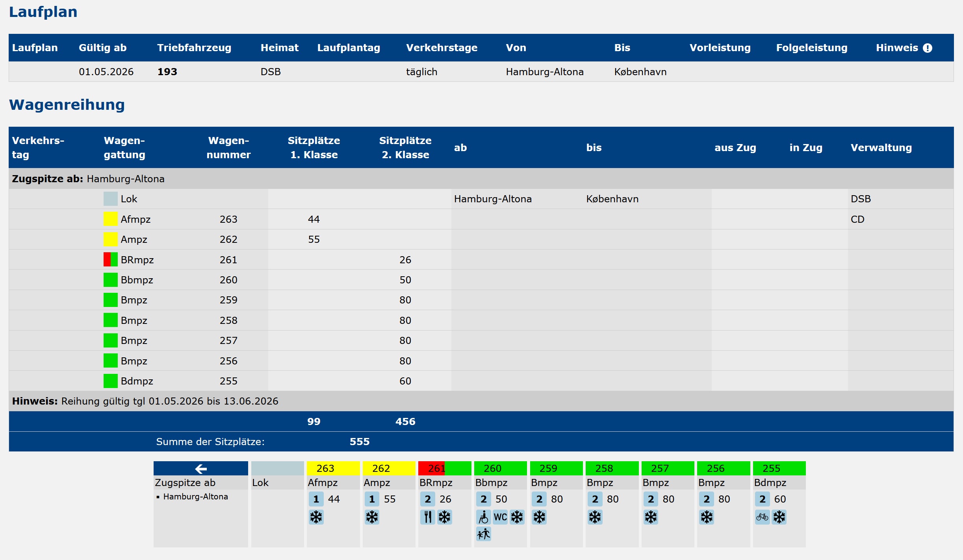
Task: Click the Hinweis info icon in header
Action: click(x=928, y=48)
